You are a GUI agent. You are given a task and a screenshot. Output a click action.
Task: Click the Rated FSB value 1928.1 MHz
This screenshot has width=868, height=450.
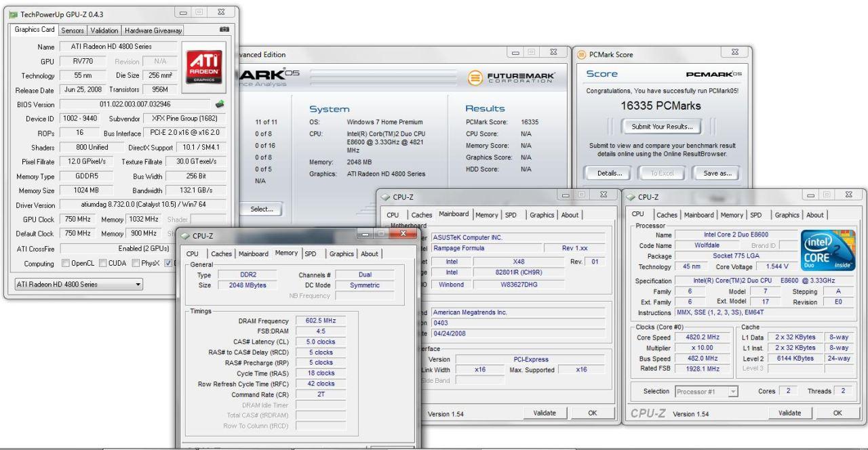[x=707, y=367]
